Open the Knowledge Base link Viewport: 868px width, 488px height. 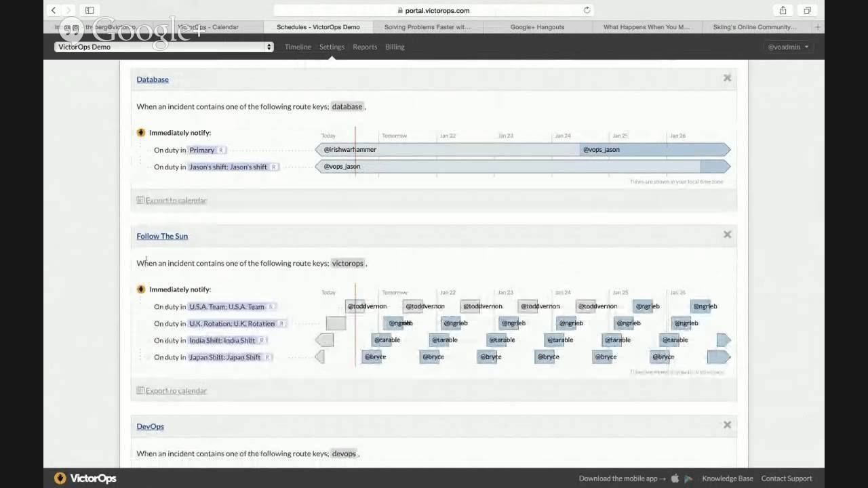[728, 479]
